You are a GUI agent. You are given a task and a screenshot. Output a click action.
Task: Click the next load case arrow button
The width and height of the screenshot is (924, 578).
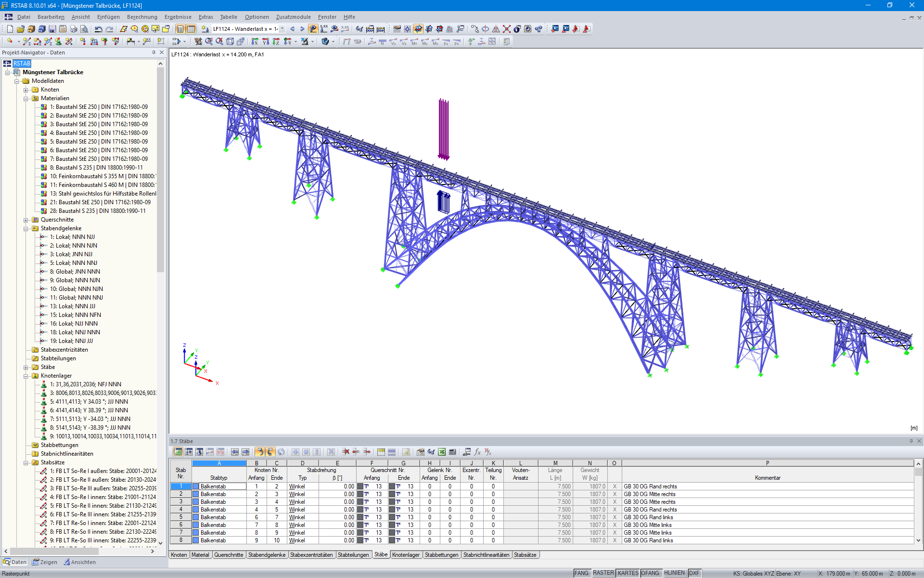(x=302, y=29)
